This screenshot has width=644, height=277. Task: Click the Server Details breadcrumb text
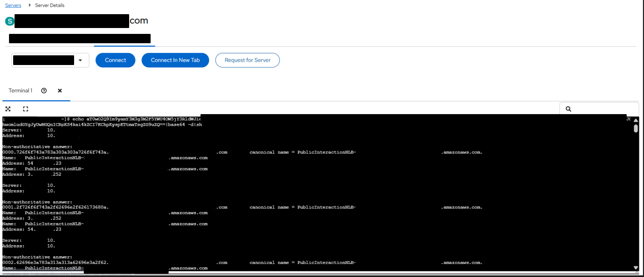point(50,6)
